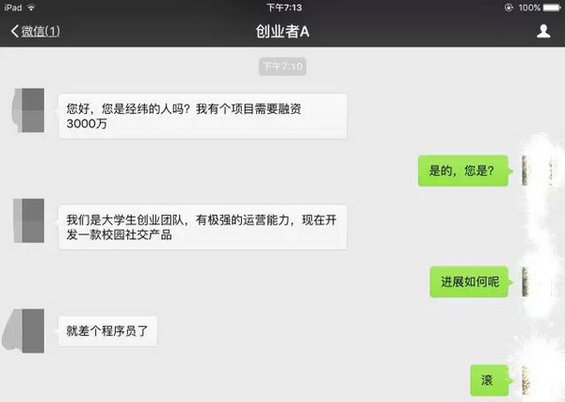
Task: Tap the avatar beside the 大学生创业团队 message
Action: click(x=29, y=220)
